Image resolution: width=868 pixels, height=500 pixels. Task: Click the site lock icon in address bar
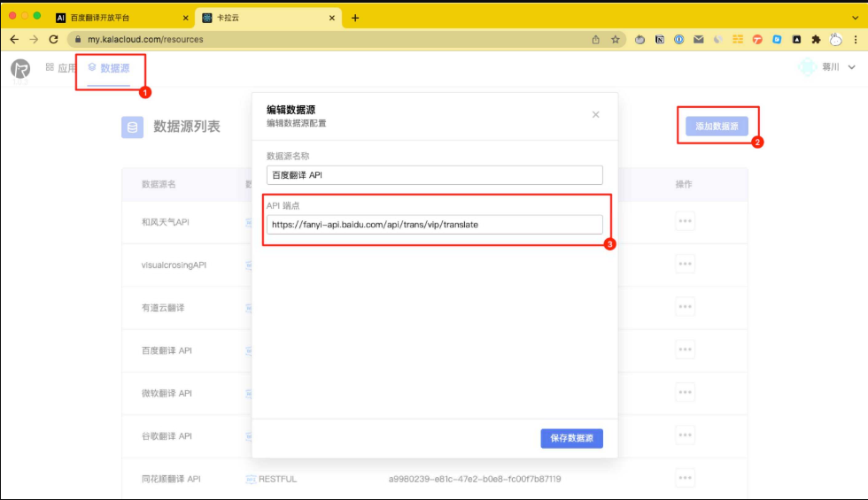click(78, 39)
